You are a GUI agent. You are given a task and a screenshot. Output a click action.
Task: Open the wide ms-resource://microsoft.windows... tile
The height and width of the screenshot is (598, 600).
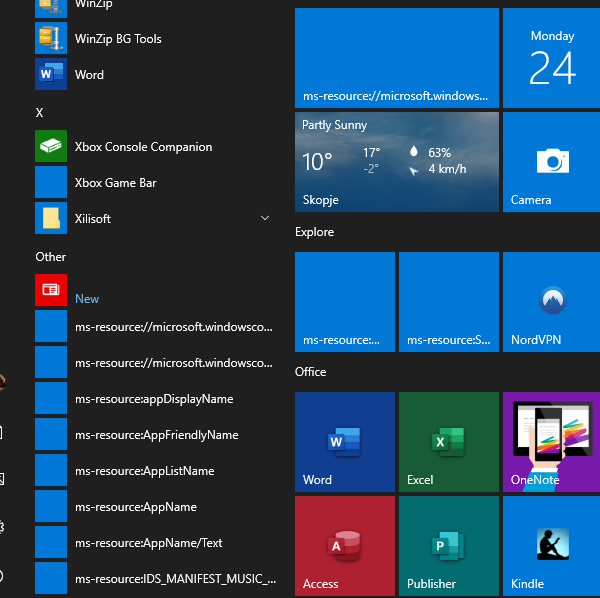[x=397, y=58]
